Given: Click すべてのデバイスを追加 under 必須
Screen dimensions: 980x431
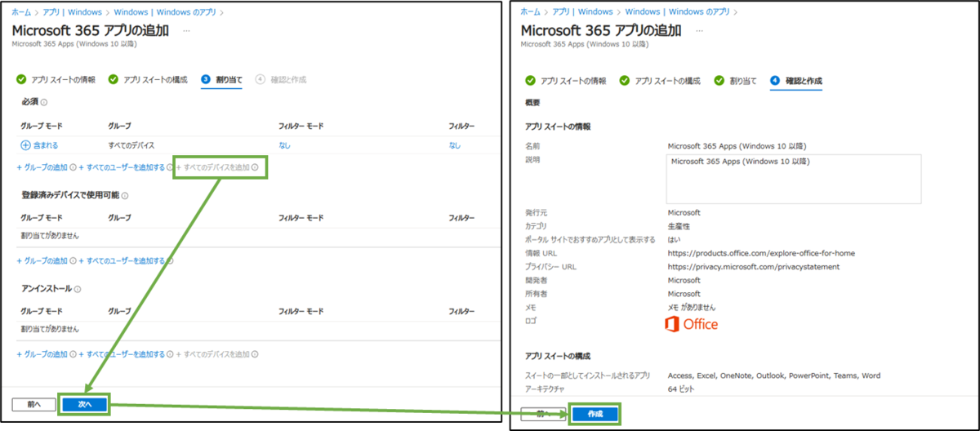Looking at the screenshot, I should pyautogui.click(x=213, y=167).
